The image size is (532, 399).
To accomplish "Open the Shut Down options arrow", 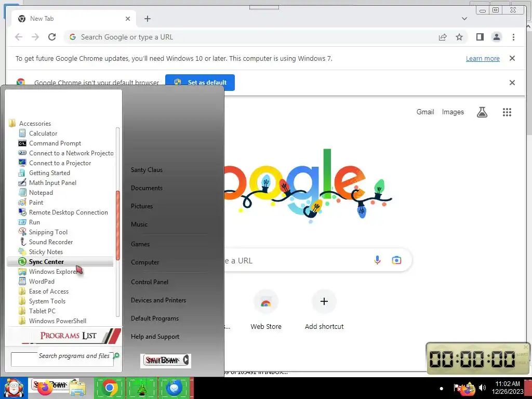I will 186,360.
